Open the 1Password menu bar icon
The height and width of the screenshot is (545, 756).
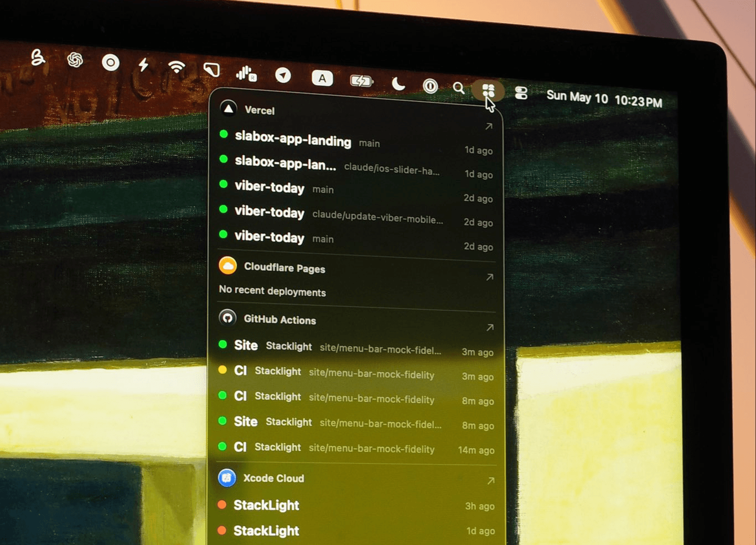[430, 86]
